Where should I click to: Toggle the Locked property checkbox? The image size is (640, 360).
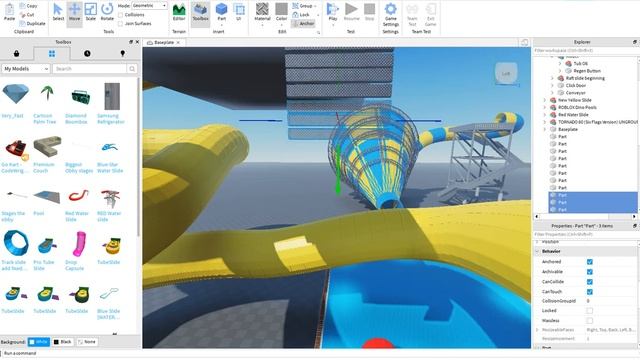tap(589, 311)
